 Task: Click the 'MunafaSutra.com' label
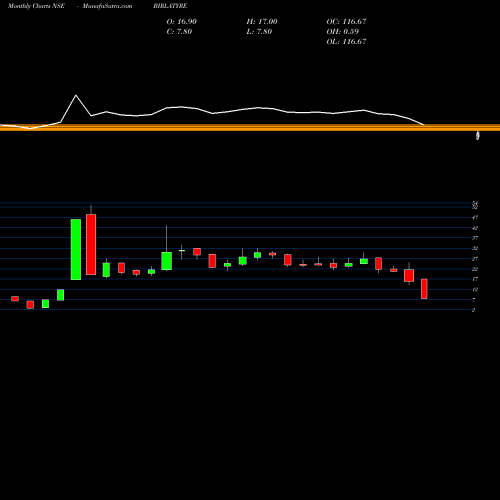pyautogui.click(x=107, y=6)
